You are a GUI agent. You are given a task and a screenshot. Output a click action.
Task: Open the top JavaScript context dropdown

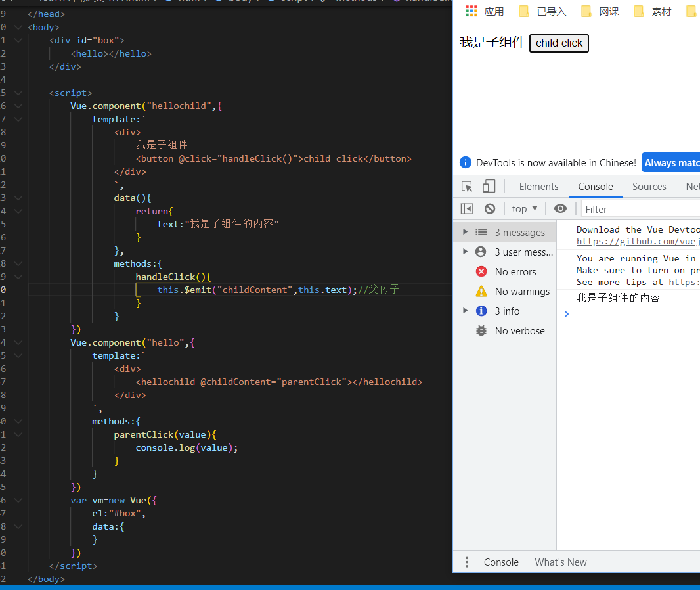coord(525,208)
